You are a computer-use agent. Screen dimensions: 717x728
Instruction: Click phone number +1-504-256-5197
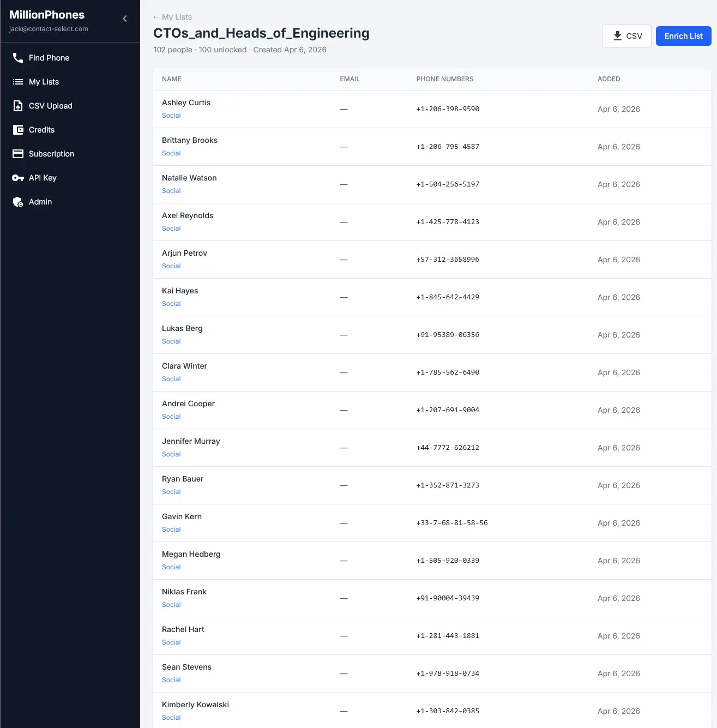[x=448, y=184]
